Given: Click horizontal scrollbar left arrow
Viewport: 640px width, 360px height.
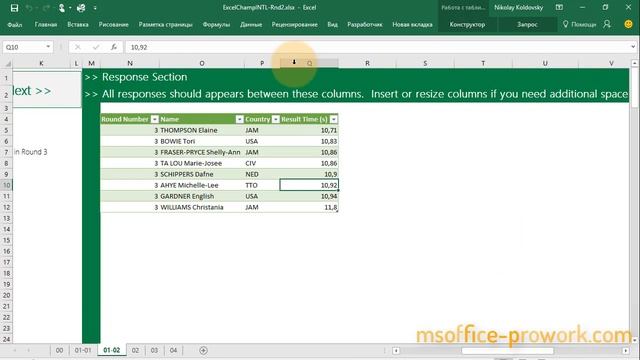Looking at the screenshot, I should (396, 351).
